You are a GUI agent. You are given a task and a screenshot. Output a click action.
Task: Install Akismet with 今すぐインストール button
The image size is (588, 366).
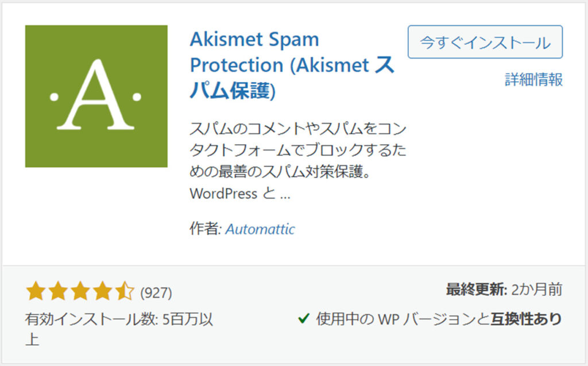485,42
